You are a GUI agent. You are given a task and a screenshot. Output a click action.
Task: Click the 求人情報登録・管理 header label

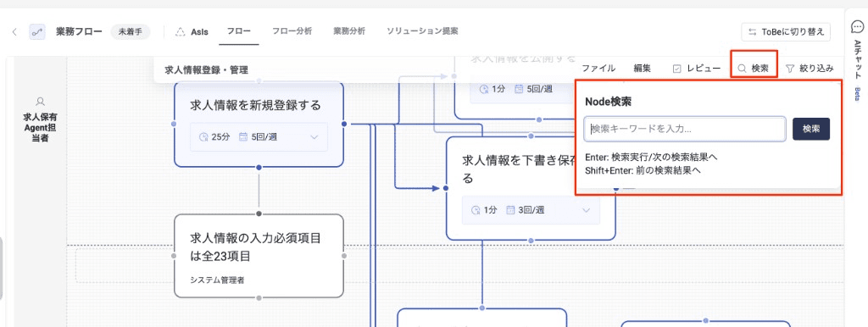pyautogui.click(x=207, y=70)
